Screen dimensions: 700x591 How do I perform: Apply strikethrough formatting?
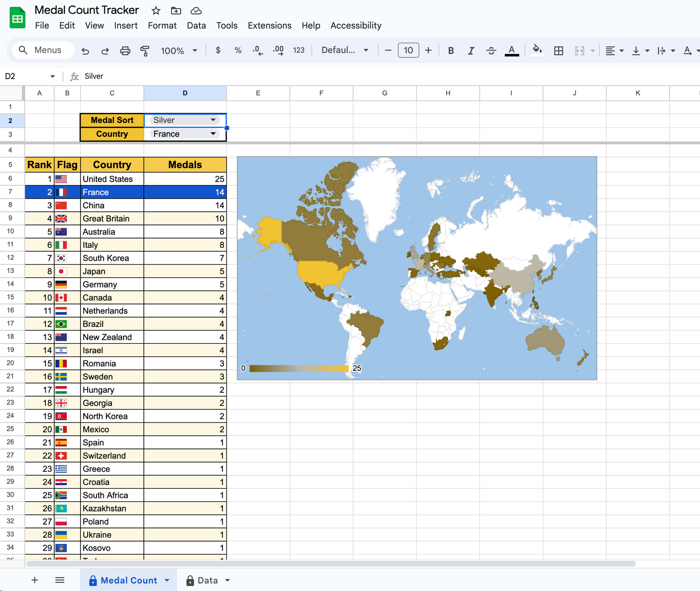(491, 50)
